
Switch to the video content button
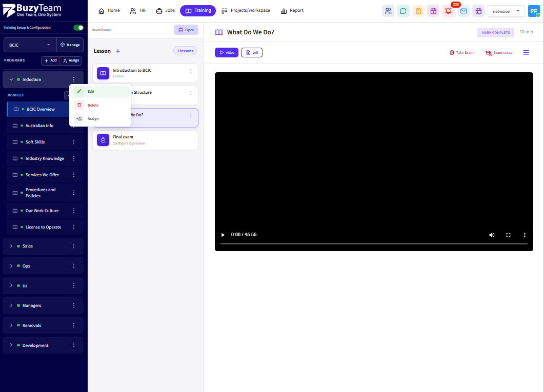tap(227, 53)
